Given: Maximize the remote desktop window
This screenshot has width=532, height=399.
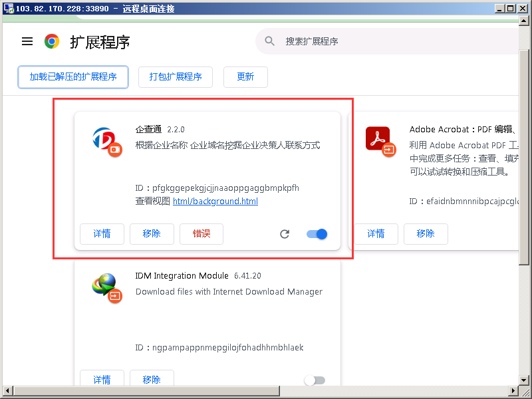Looking at the screenshot, I should click(510, 9).
